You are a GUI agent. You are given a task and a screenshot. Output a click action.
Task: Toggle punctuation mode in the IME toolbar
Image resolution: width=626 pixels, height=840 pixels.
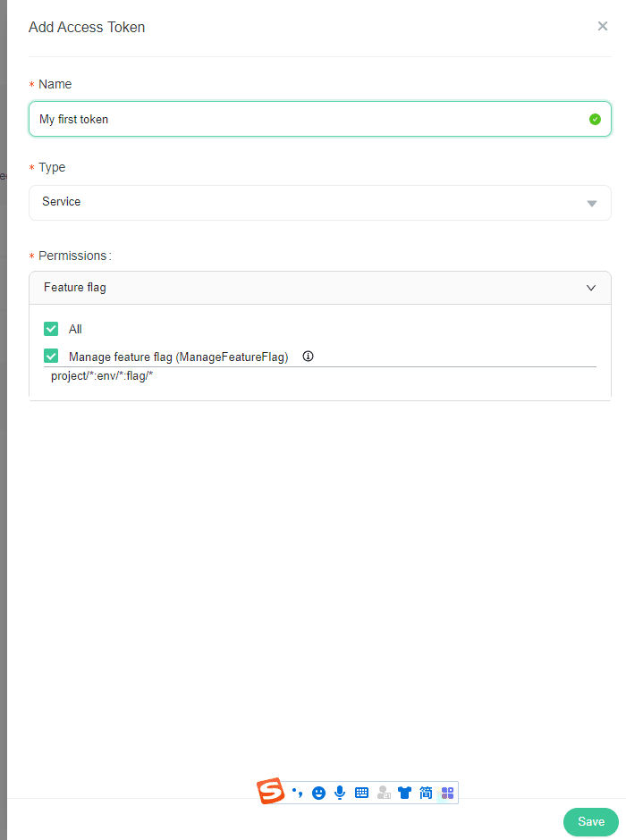pos(297,793)
